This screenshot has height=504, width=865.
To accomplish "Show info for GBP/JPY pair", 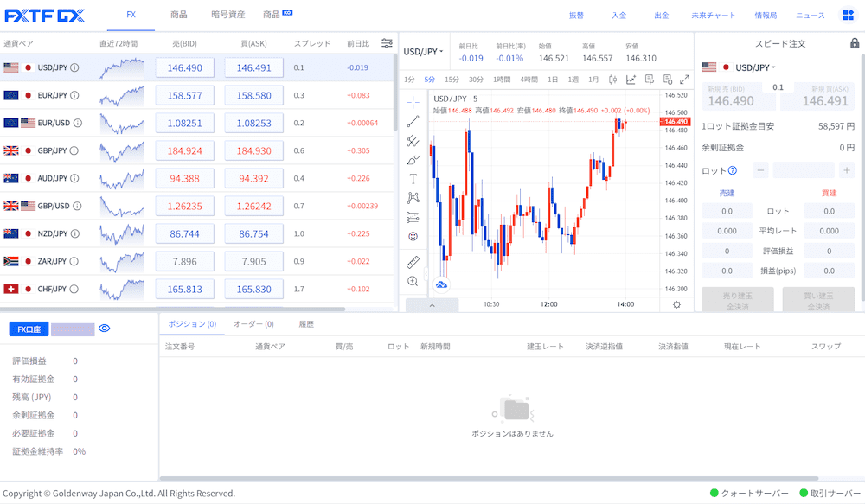I will [74, 150].
